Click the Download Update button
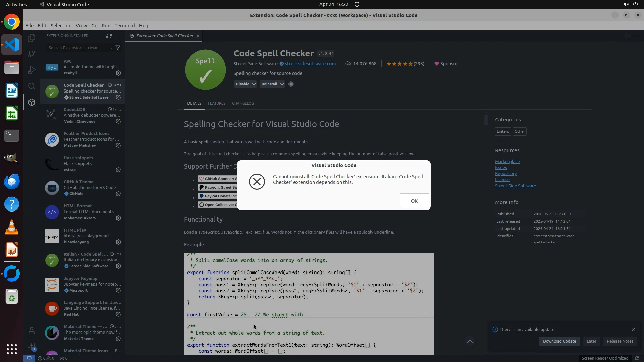 (559, 341)
